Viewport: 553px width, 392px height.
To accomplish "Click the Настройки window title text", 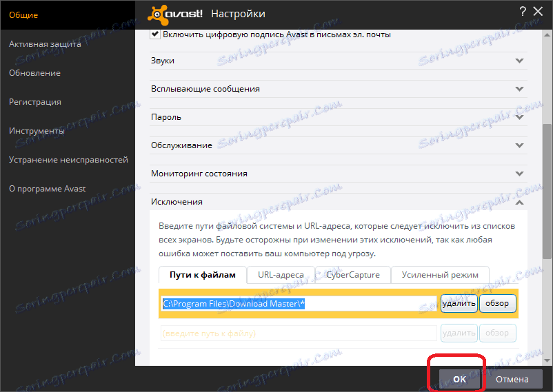I will pyautogui.click(x=238, y=14).
